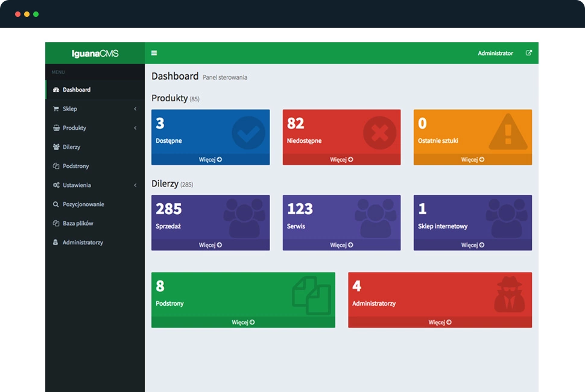
Task: Click the external link icon beside Administrator
Action: (x=529, y=53)
